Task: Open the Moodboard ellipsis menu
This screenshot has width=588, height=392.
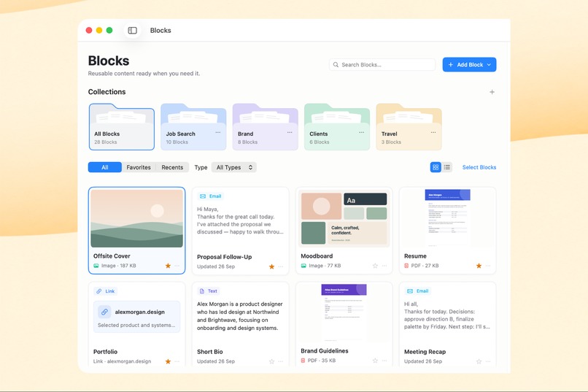Action: [384, 266]
